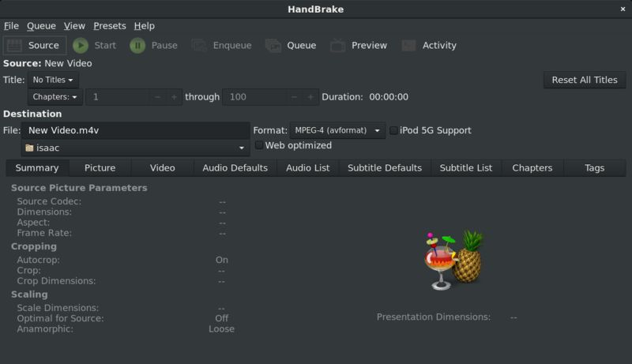The width and height of the screenshot is (632, 364).
Task: Click the isaac folder icon
Action: click(x=29, y=148)
